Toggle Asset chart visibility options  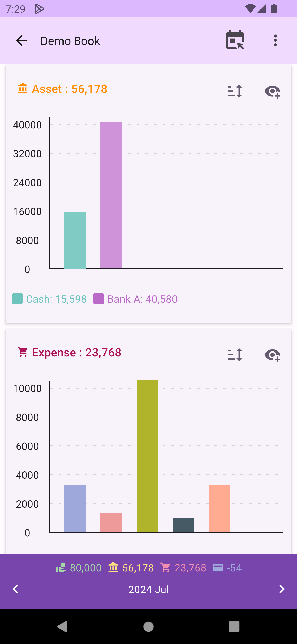[x=272, y=91]
